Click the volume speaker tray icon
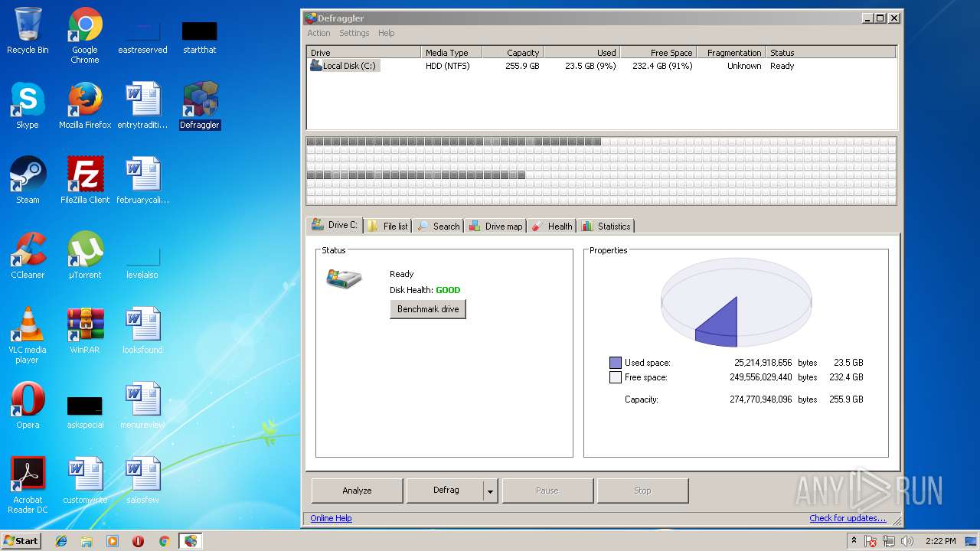This screenshot has width=980, height=551. click(908, 541)
